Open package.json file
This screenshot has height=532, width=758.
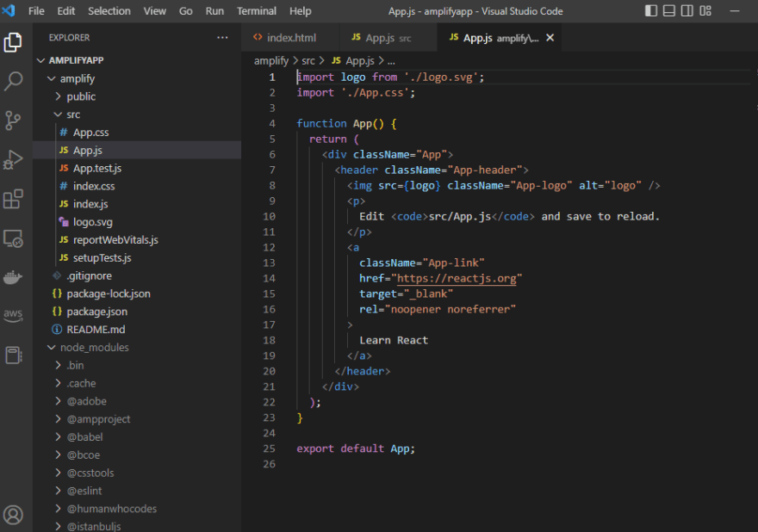(x=137, y=312)
